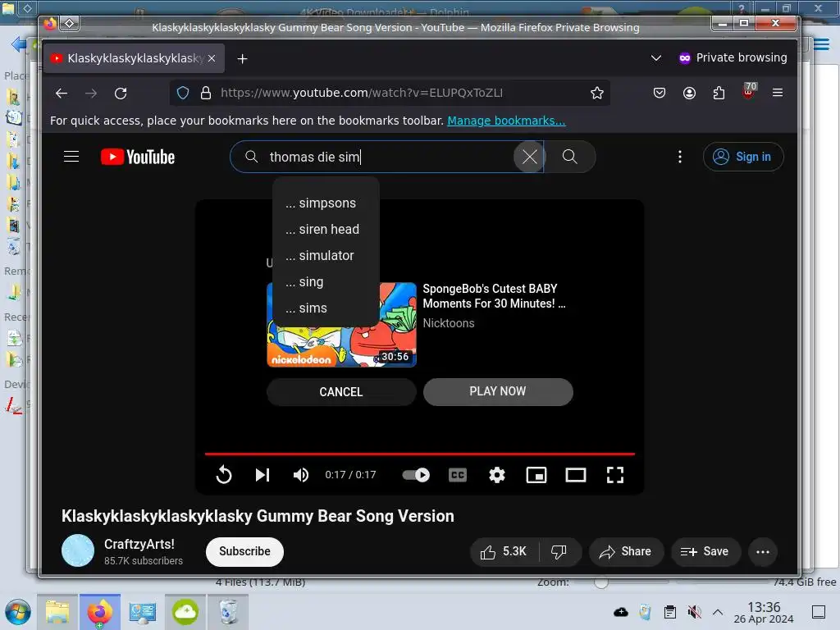840x630 pixels.
Task: Dislike the video
Action: coord(559,552)
